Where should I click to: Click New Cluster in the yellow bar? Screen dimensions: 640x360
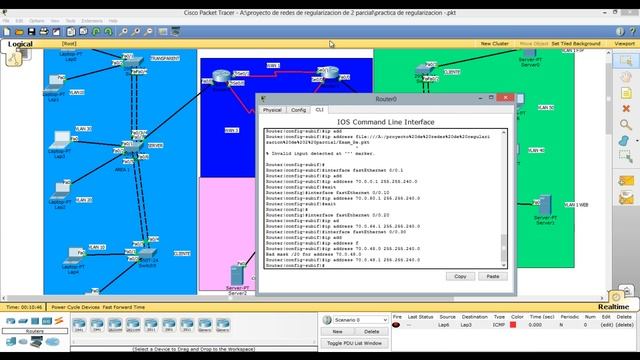point(494,43)
